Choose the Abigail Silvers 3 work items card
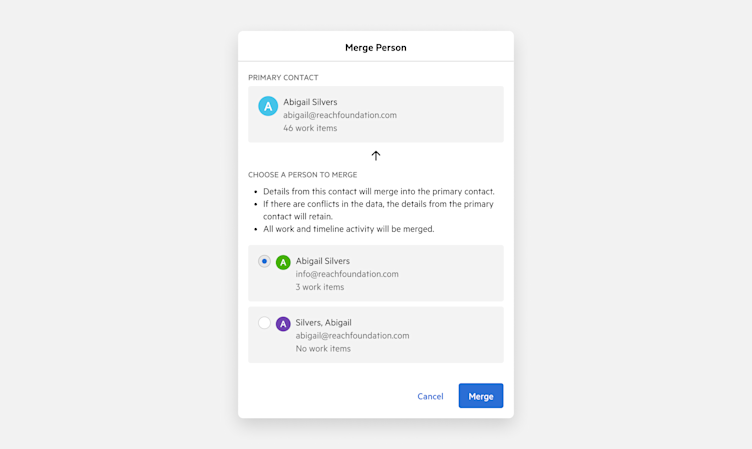The image size is (752, 449). 376,273
